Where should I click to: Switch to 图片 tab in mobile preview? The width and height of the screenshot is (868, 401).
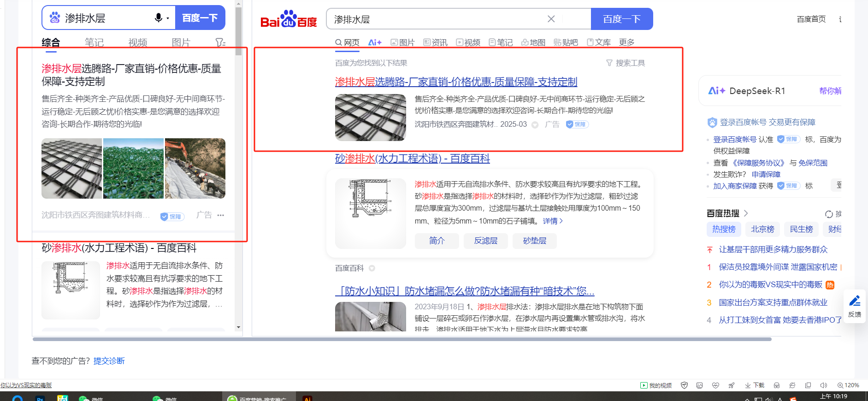click(x=181, y=43)
